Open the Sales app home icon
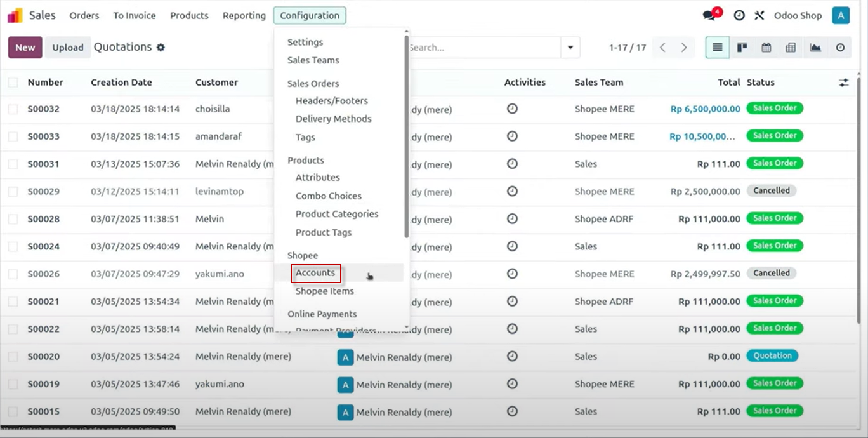Screen dimensions: 868x438 [15, 15]
